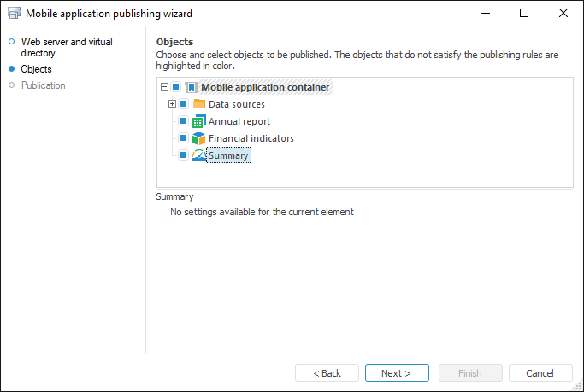Select the Summary tree item label

pyautogui.click(x=228, y=155)
